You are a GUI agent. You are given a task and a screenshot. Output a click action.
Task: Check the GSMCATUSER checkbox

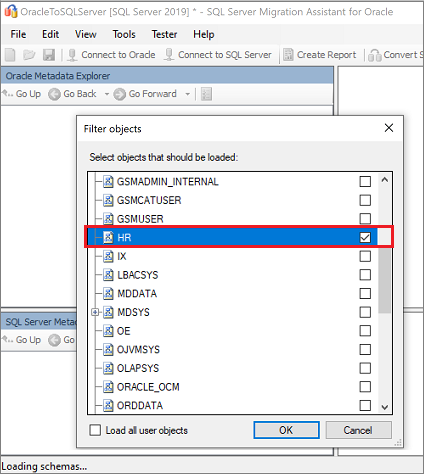365,200
